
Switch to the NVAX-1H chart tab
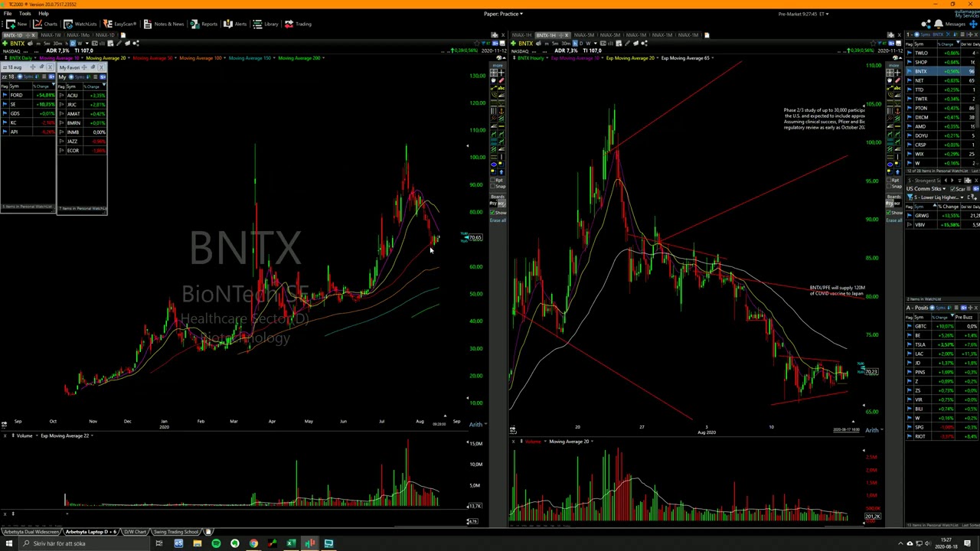[521, 35]
